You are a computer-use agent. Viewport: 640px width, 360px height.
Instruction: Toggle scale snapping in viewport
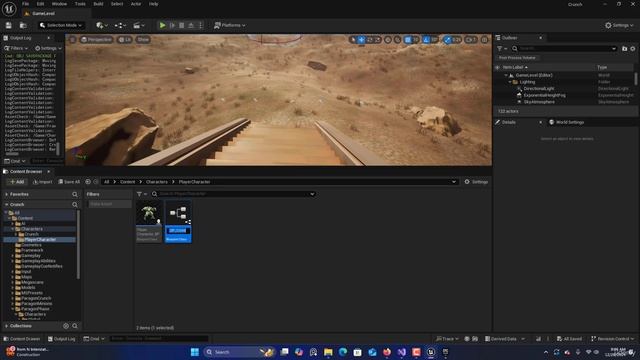tap(448, 40)
